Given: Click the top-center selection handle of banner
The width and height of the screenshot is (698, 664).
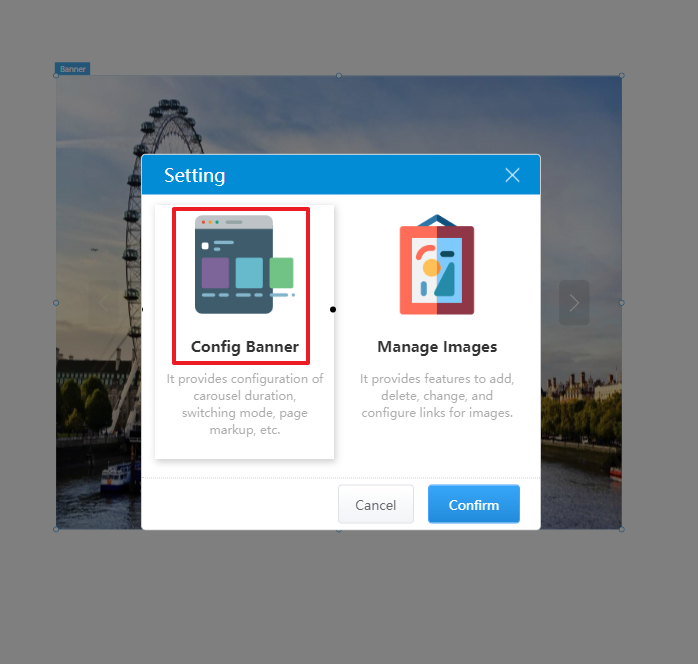Looking at the screenshot, I should [x=339, y=76].
